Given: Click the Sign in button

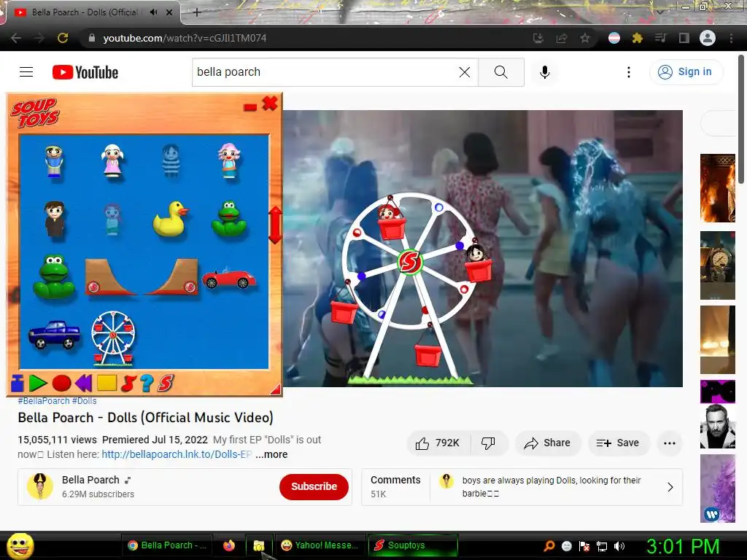Looking at the screenshot, I should point(686,72).
